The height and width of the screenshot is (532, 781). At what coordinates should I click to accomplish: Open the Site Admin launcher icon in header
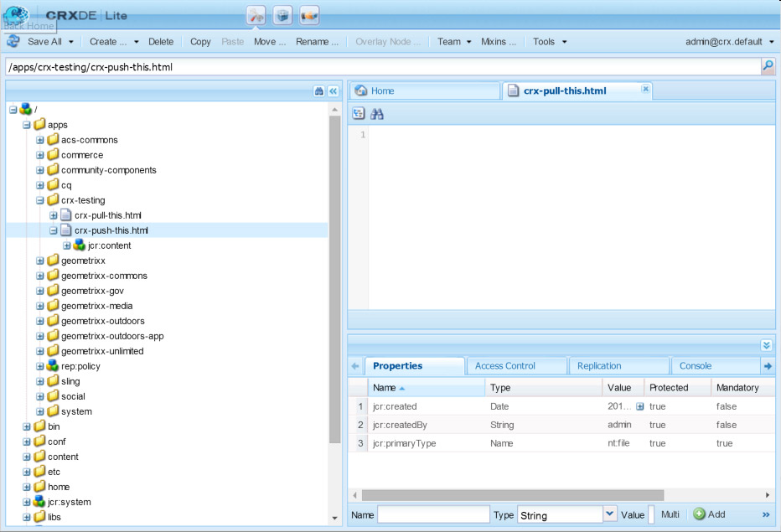[x=256, y=16]
